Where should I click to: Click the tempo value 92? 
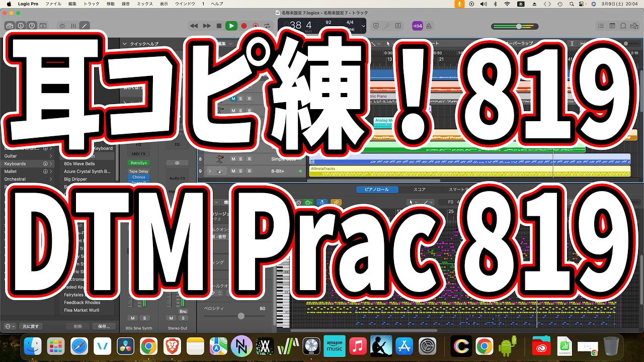(329, 22)
